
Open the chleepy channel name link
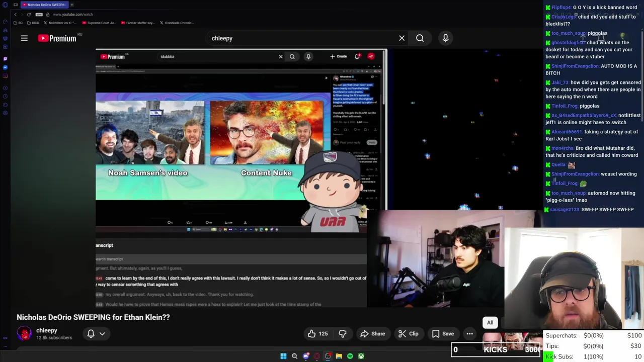(47, 330)
